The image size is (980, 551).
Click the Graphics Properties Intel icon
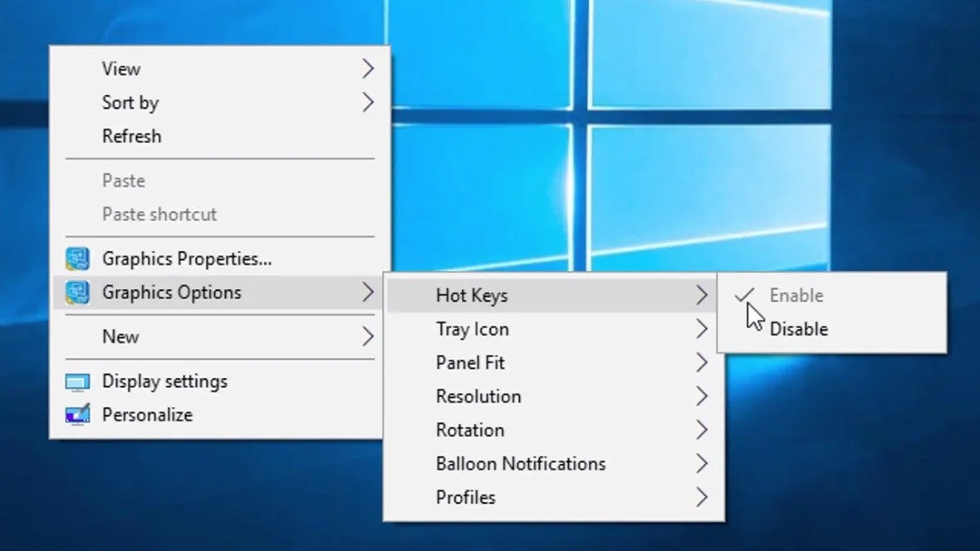77,259
